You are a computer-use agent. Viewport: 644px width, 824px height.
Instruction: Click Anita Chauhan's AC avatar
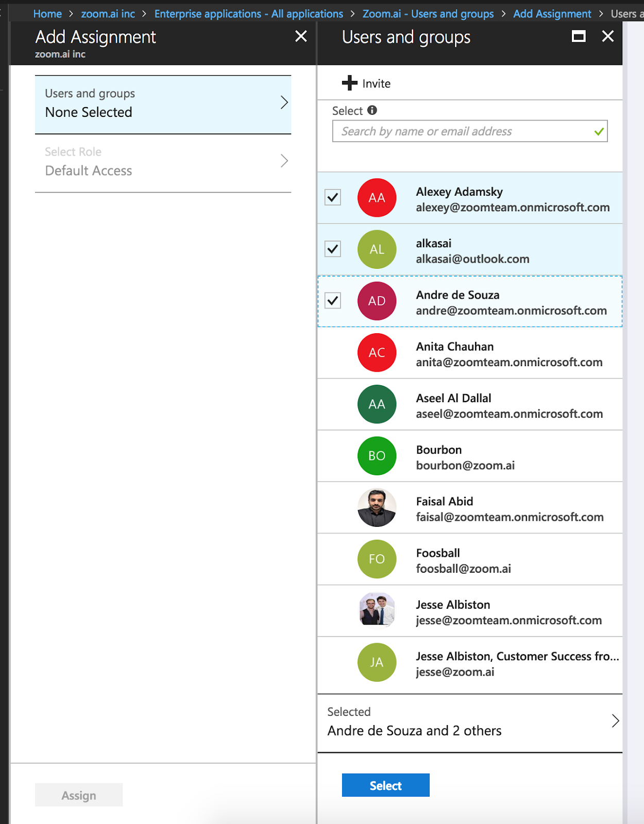click(x=377, y=352)
